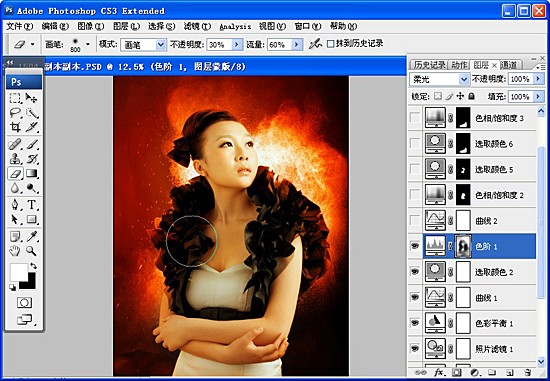This screenshot has width=550, height=381.
Task: Show the 选取颜色 6 layer
Action: (415, 143)
